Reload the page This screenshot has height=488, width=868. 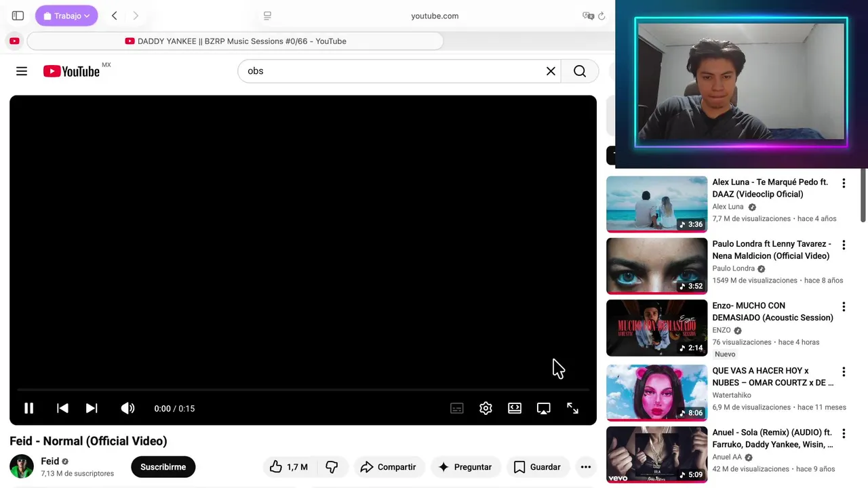pos(601,16)
